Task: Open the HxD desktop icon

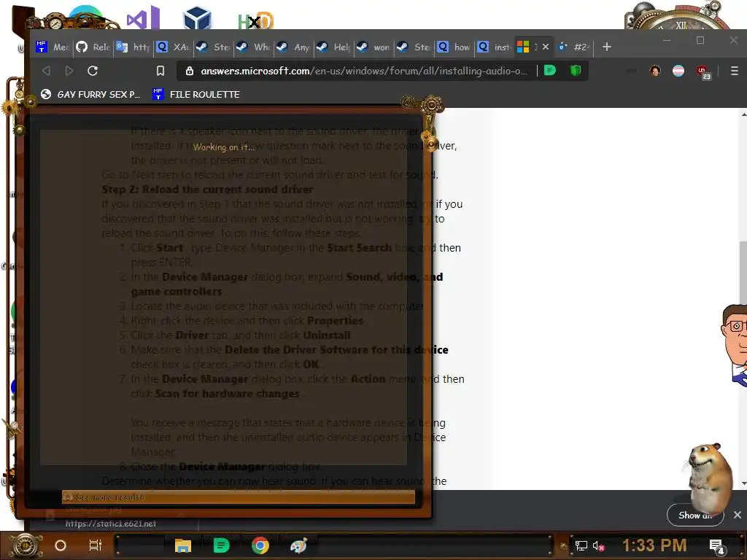Action: [x=255, y=21]
